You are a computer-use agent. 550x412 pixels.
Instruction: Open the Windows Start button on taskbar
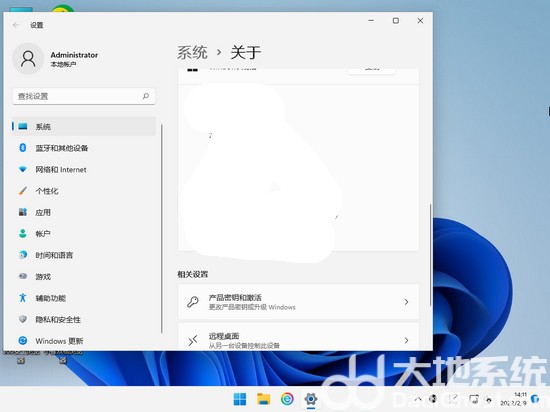click(240, 399)
